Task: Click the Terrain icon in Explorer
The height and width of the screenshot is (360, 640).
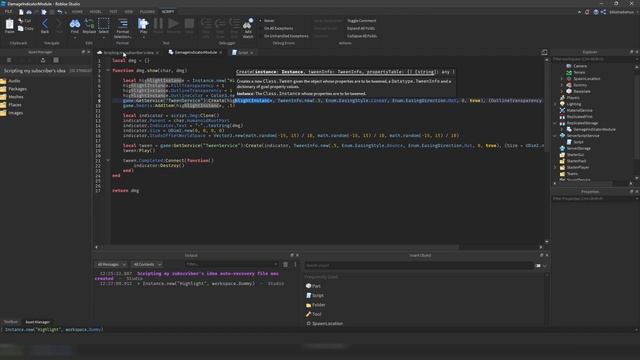Action: point(569,72)
